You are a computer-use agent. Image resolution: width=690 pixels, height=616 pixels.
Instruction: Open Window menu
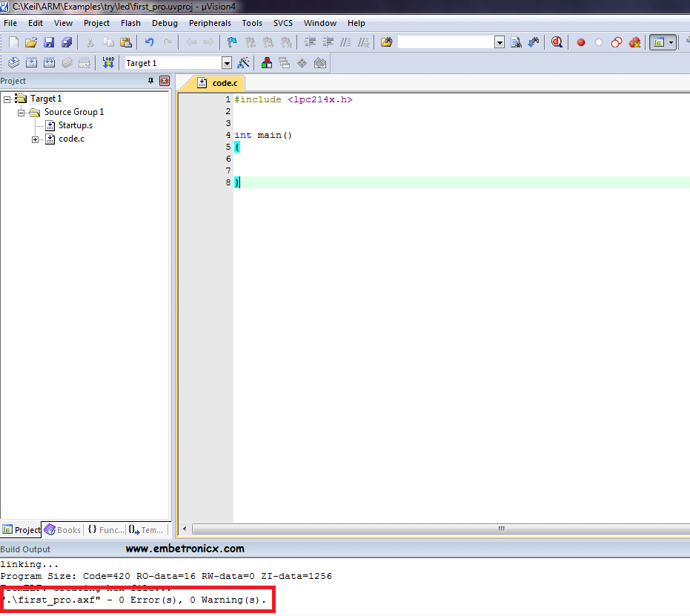point(320,23)
